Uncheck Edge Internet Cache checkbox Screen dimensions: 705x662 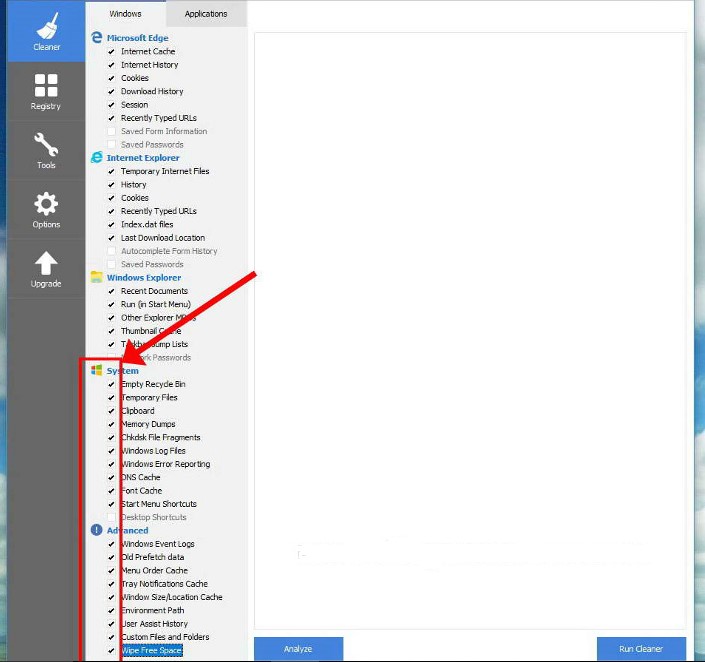111,52
